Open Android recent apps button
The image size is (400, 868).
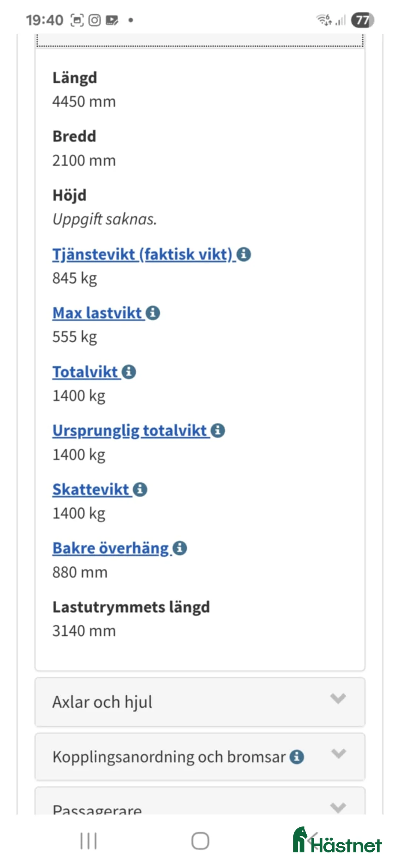pyautogui.click(x=89, y=841)
